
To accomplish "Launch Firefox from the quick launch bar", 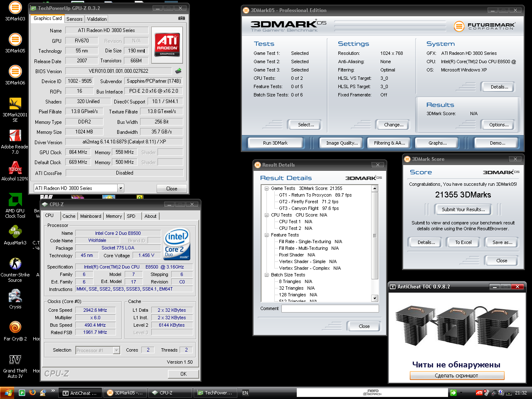I will coord(32,392).
